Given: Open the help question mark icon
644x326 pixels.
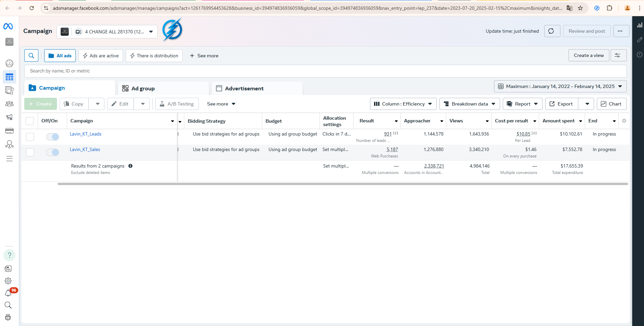Looking at the screenshot, I should pyautogui.click(x=9, y=255).
